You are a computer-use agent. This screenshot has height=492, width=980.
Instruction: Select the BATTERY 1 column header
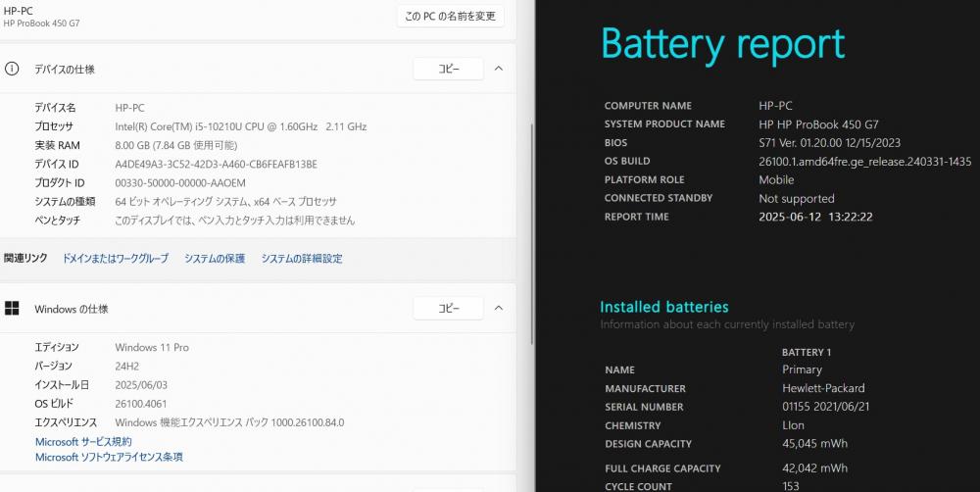pos(807,352)
